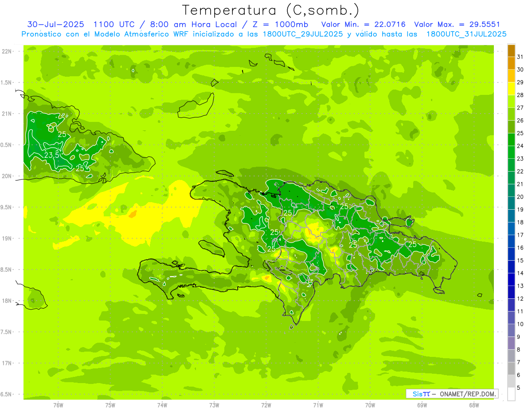The width and height of the screenshot is (532, 411).
Task: Click the '25' legend value on colorbar
Action: pos(520,133)
